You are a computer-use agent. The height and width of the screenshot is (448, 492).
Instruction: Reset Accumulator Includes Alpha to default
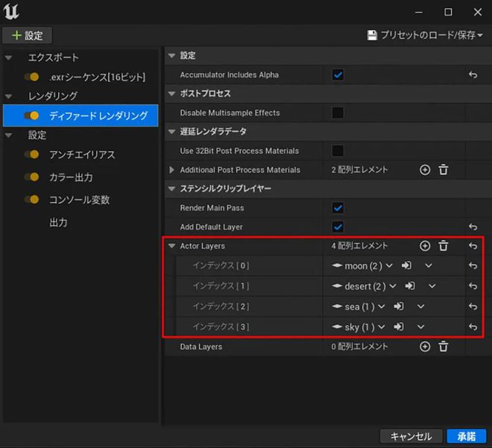473,75
